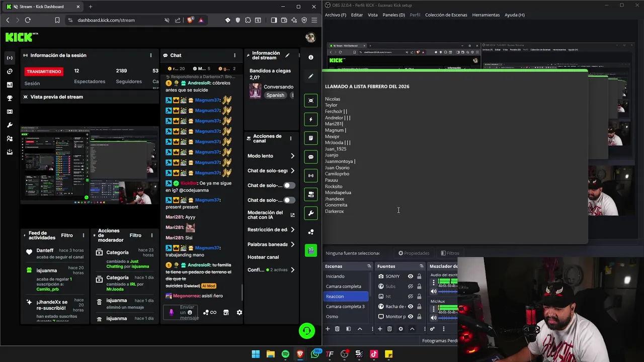Open the trophy achievements icon in Kick sidebar

pos(10,98)
